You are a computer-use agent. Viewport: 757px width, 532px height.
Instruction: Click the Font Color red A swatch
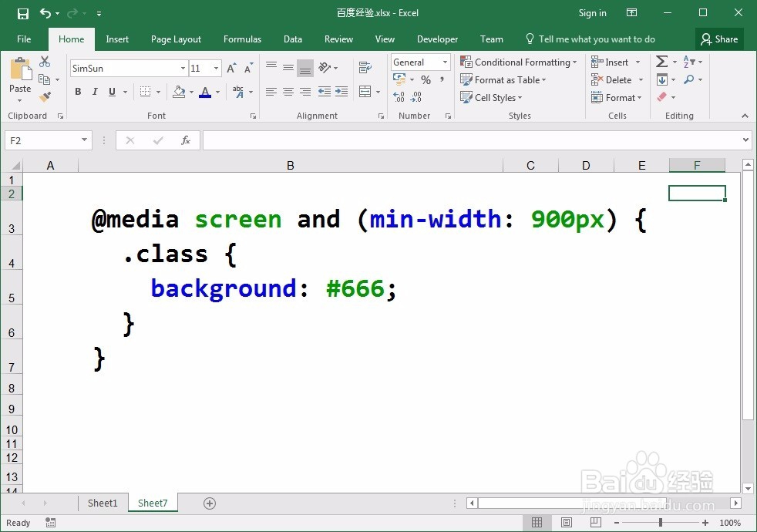coord(205,92)
